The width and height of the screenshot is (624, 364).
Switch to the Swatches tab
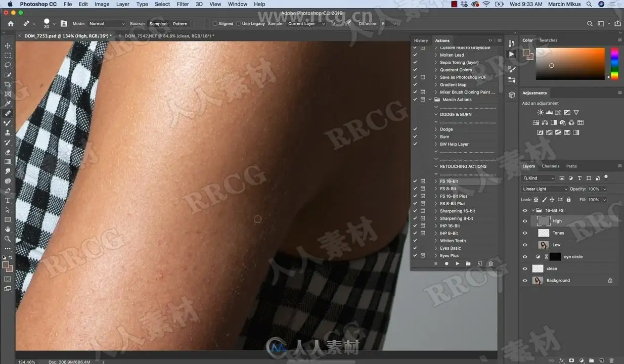[548, 40]
